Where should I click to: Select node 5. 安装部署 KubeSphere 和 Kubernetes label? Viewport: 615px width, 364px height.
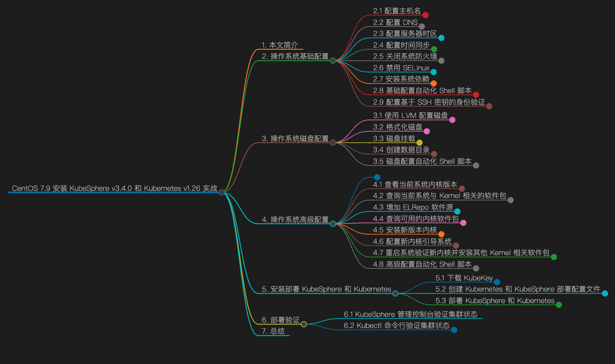tap(326, 289)
